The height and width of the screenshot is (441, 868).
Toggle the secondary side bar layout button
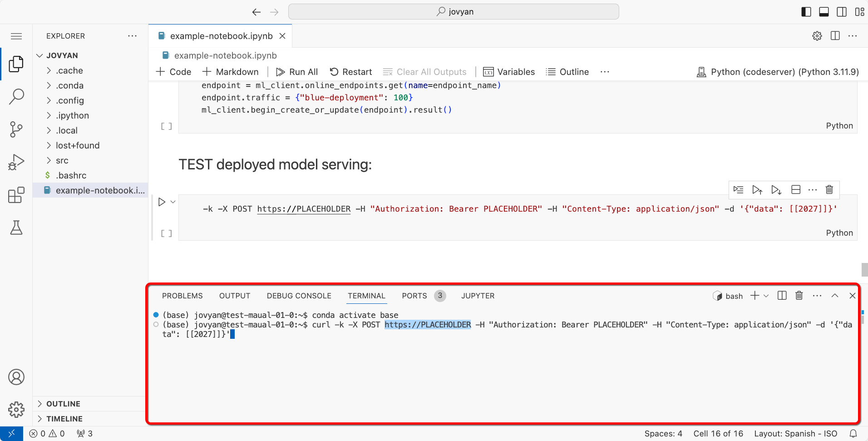pyautogui.click(x=842, y=12)
